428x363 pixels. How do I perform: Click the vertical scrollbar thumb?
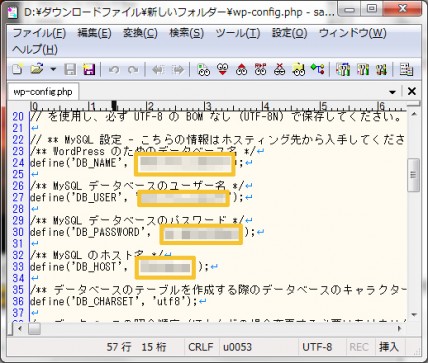[x=414, y=175]
